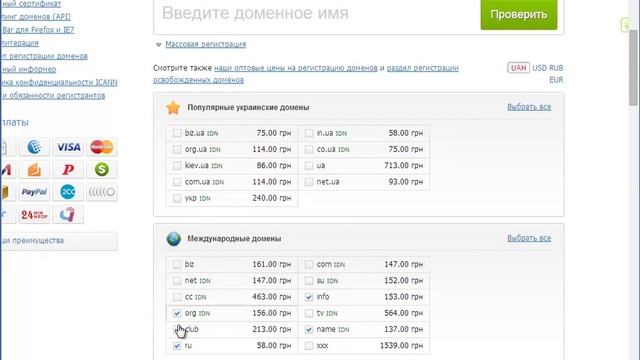Uncheck the org IDN domain checkbox
640x360 pixels.
[x=177, y=313]
